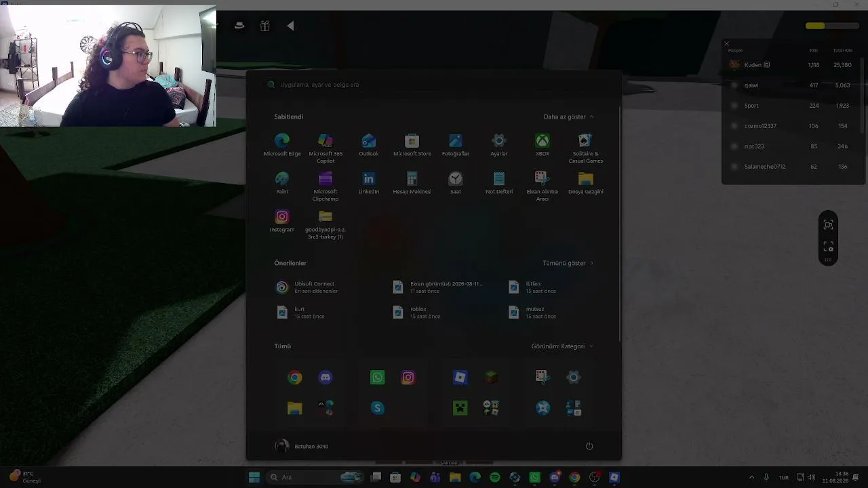This screenshot has width=868, height=488.
Task: Open the recommended file 'kurt'
Action: pos(301,312)
